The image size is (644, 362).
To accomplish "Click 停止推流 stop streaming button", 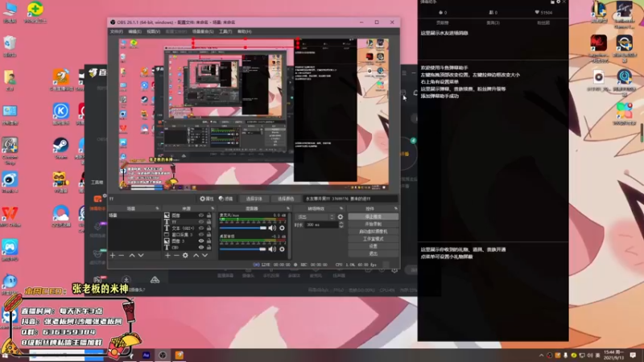I will tap(373, 216).
